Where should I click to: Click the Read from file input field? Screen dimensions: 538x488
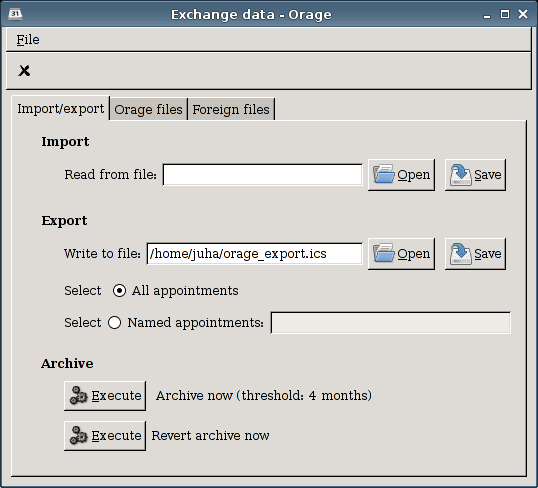[262, 175]
